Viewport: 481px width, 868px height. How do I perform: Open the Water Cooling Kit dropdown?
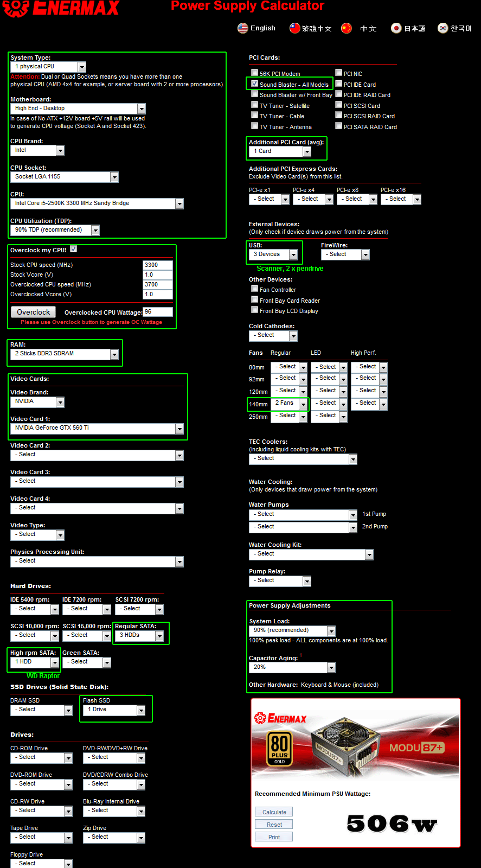click(x=311, y=554)
